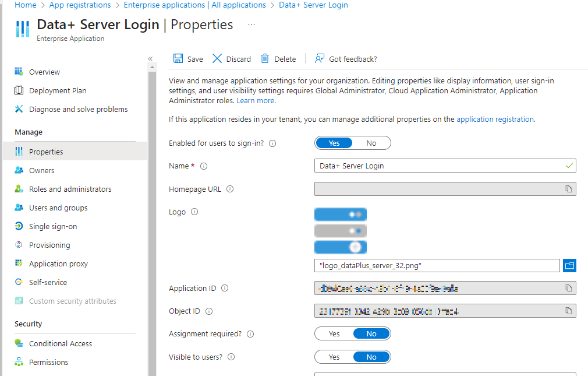Click the logo file name input field
Screen dimensions: 588x376
coord(437,266)
